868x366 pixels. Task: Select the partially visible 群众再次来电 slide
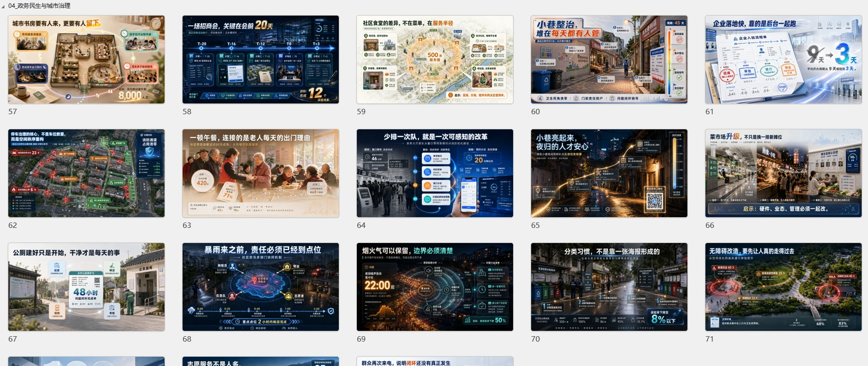tap(435, 361)
